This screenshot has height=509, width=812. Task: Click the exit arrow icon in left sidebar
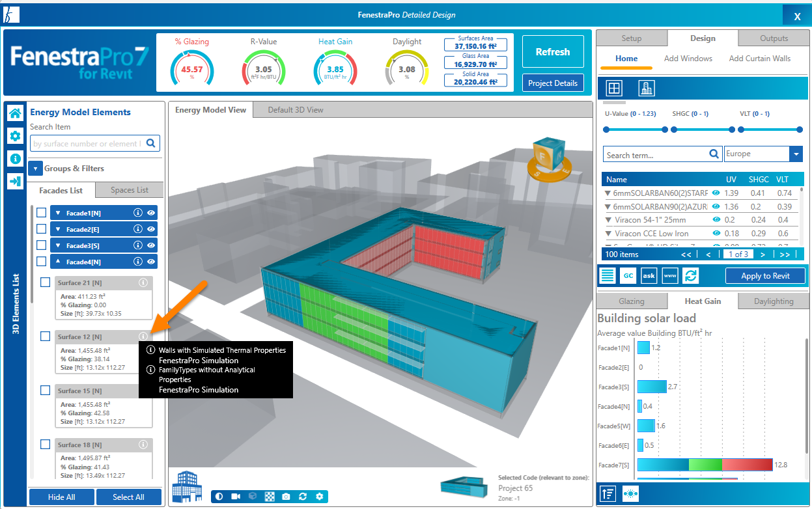tap(15, 182)
